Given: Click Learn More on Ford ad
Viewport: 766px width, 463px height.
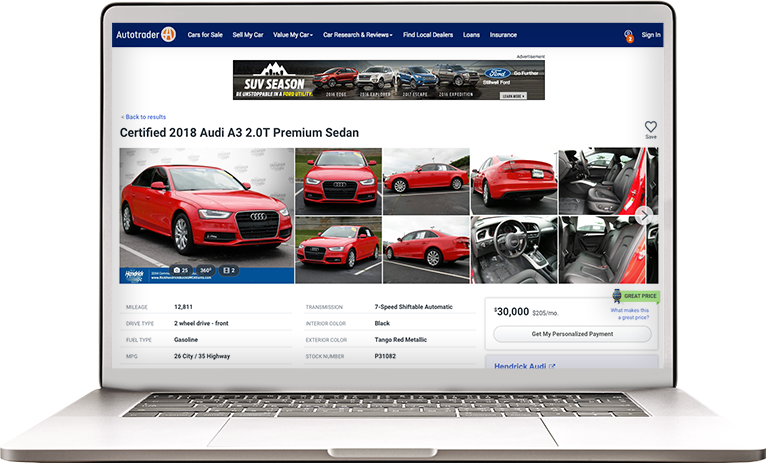Looking at the screenshot, I should [x=512, y=96].
